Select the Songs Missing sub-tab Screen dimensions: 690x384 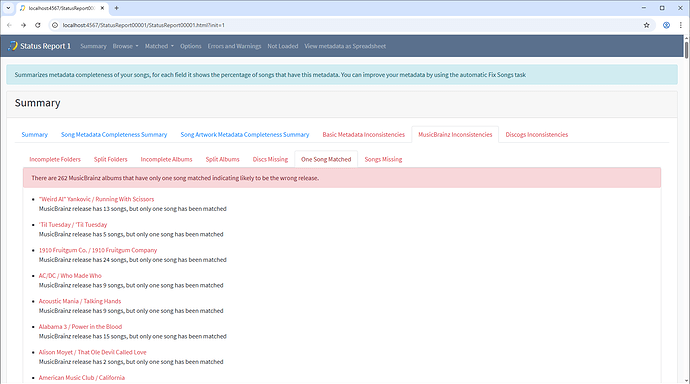[383, 159]
